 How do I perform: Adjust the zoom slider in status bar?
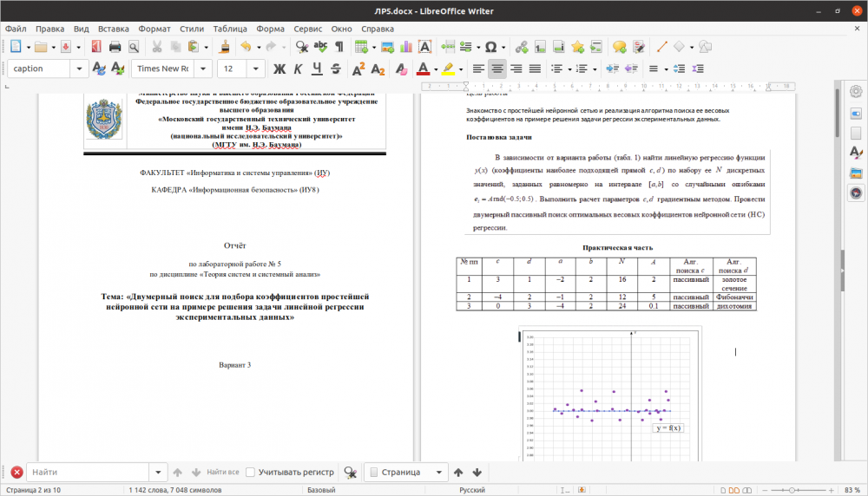[792, 490]
